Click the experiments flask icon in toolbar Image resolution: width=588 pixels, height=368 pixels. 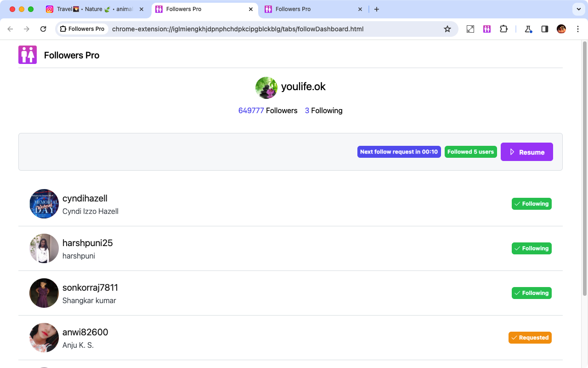(527, 29)
